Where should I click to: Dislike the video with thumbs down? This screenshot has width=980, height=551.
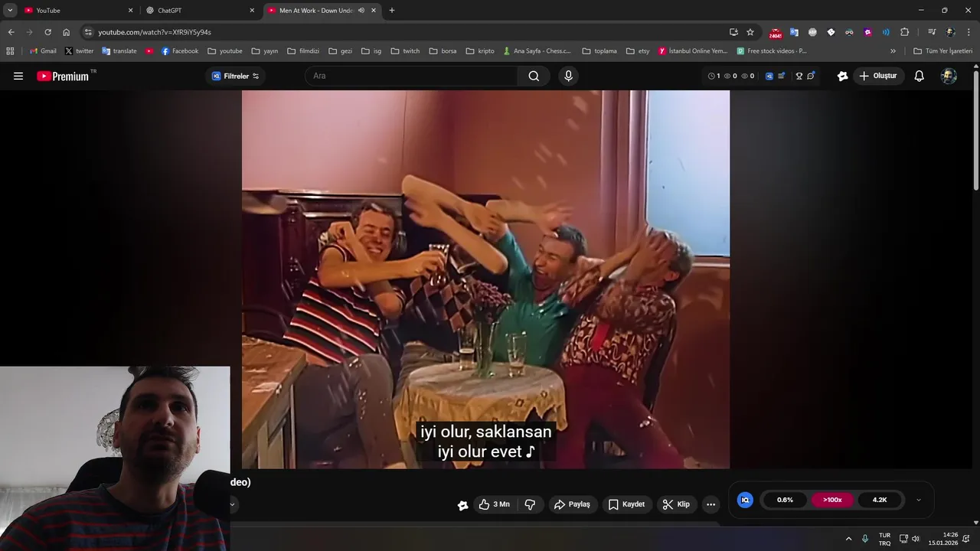point(530,504)
